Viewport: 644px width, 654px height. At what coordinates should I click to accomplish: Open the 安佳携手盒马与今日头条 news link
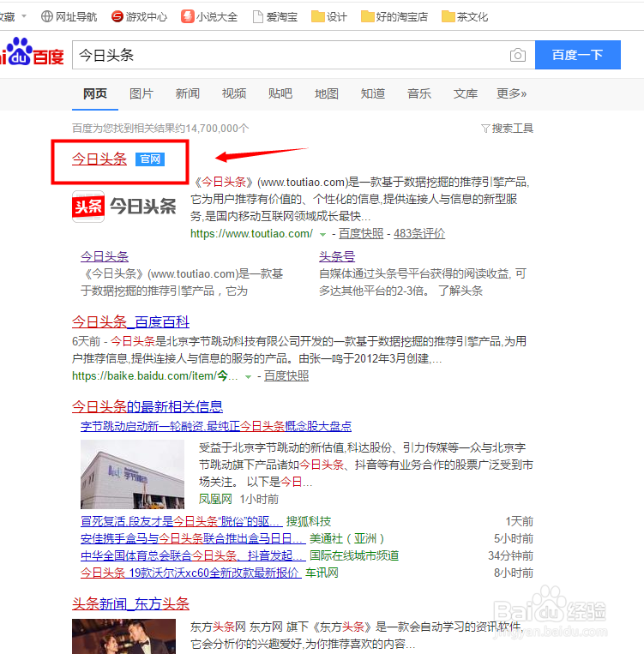(x=193, y=538)
